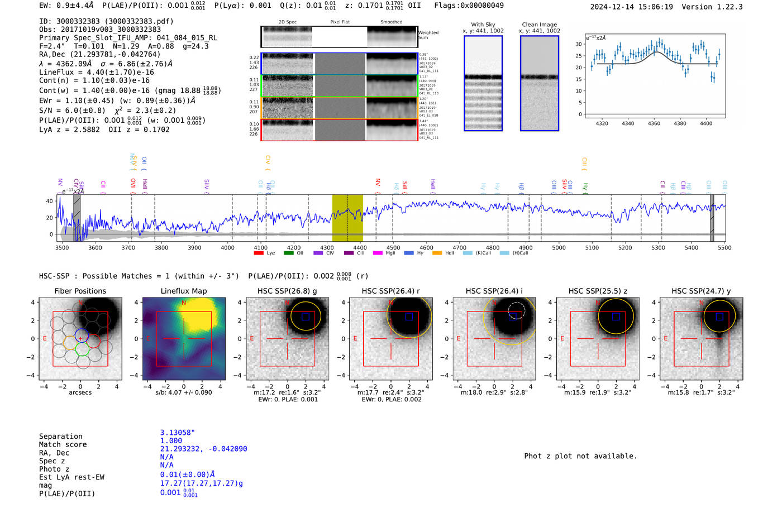Click the magenta MgII legend swatch
This screenshot has width=782, height=532.
[378, 253]
